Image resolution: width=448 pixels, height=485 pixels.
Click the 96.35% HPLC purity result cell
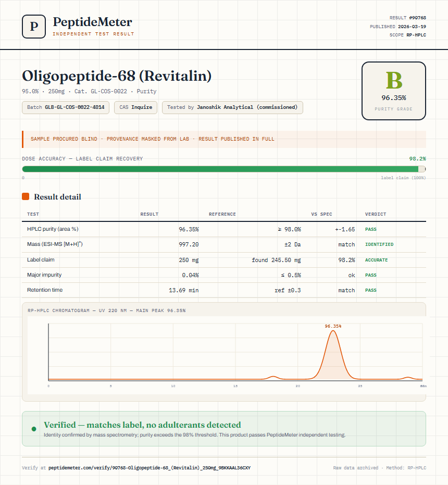tap(189, 229)
